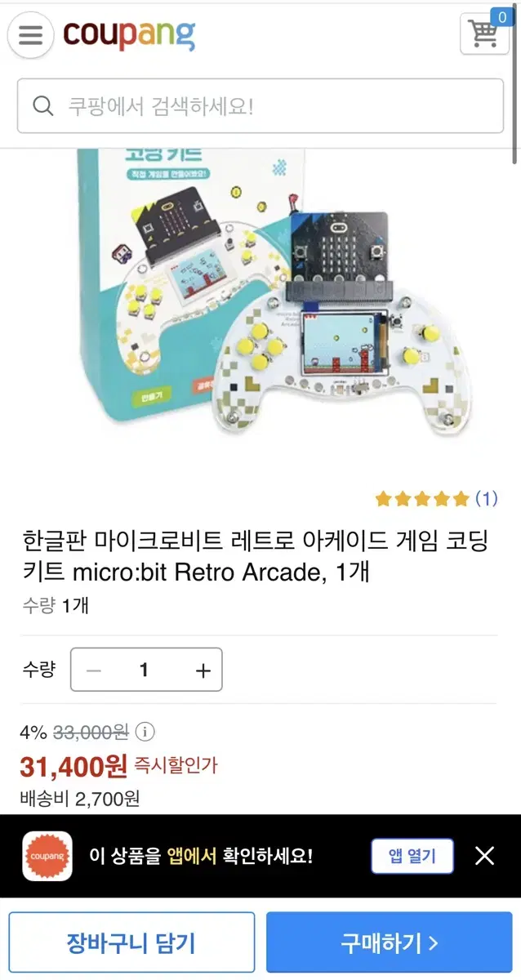Tap the search magnifier icon
The height and width of the screenshot is (980, 521).
point(42,106)
